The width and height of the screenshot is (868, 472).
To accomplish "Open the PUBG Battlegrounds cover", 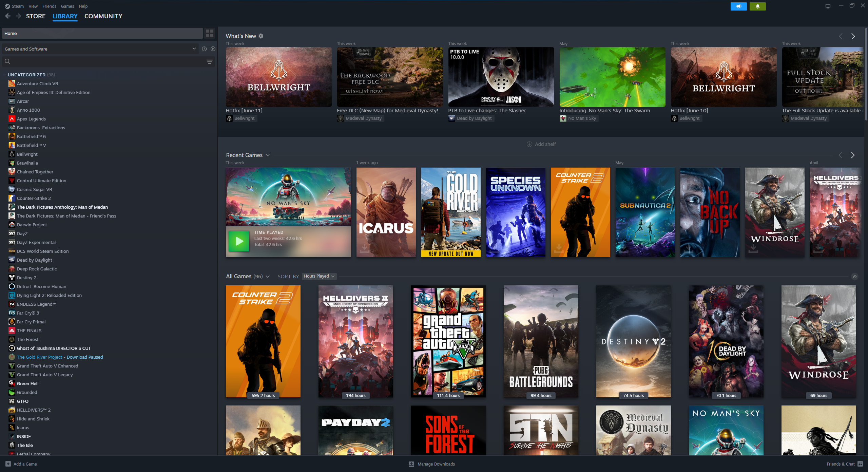I will (x=541, y=341).
